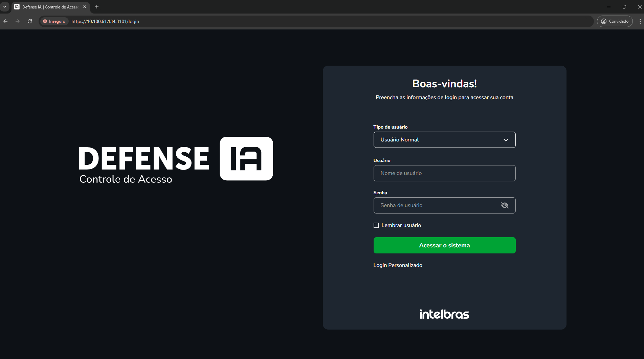644x359 pixels.
Task: Select the address bar URL text
Action: click(105, 21)
